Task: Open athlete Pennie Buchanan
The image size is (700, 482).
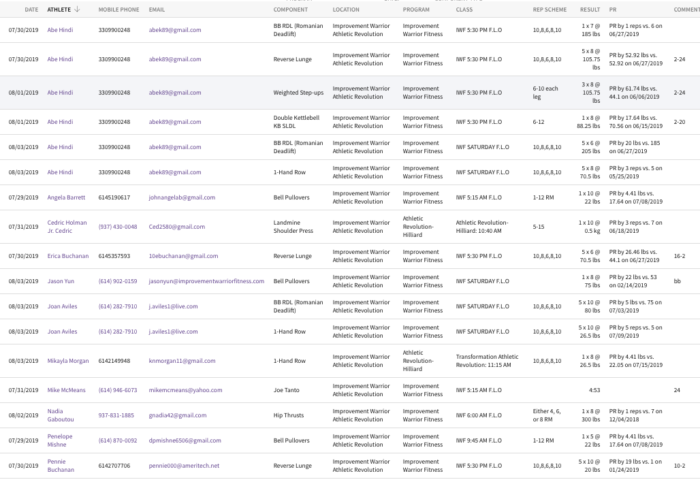Action: click(61, 465)
